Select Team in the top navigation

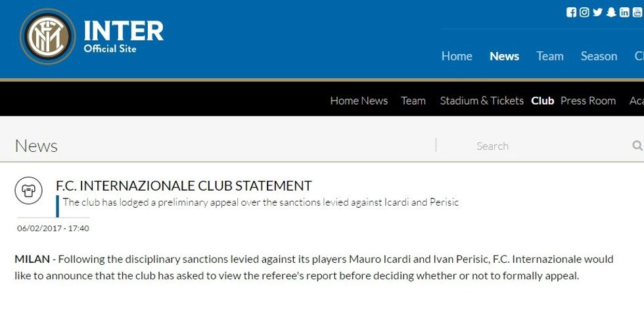point(549,57)
